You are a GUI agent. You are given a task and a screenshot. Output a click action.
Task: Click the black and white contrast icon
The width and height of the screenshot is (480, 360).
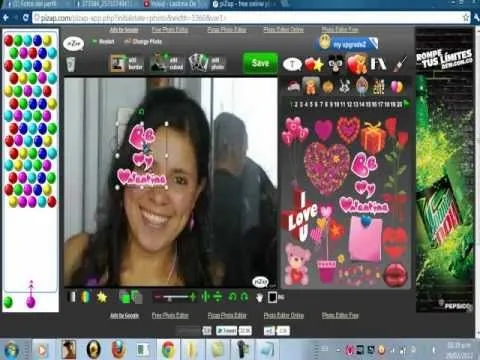(x=71, y=297)
